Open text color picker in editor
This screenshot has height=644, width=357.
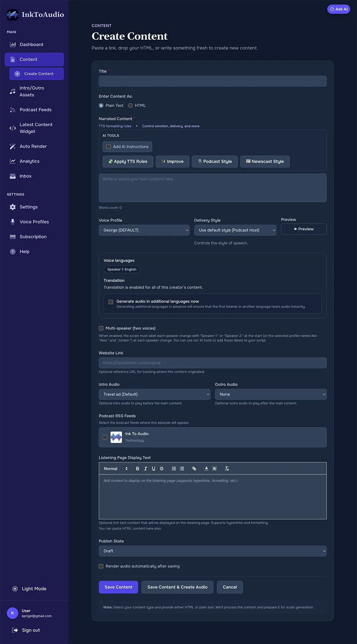[x=206, y=469]
